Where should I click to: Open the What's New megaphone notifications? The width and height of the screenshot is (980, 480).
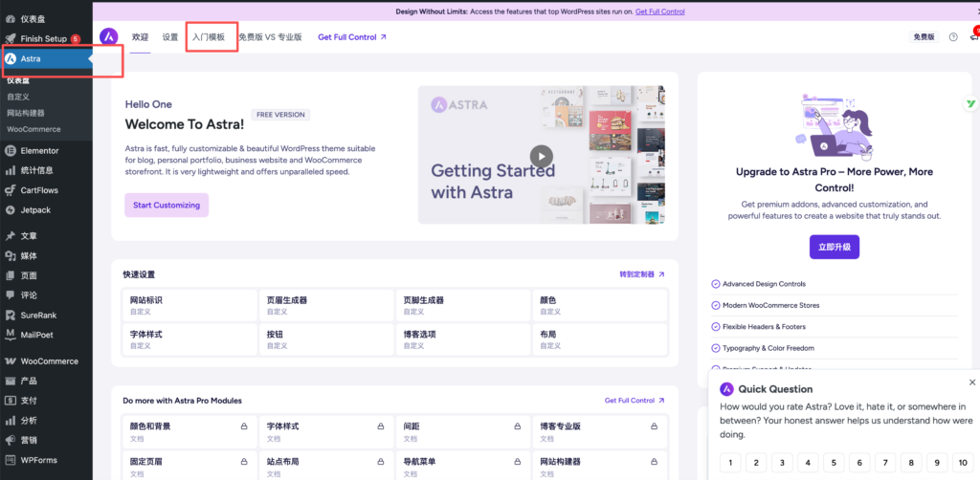[973, 37]
